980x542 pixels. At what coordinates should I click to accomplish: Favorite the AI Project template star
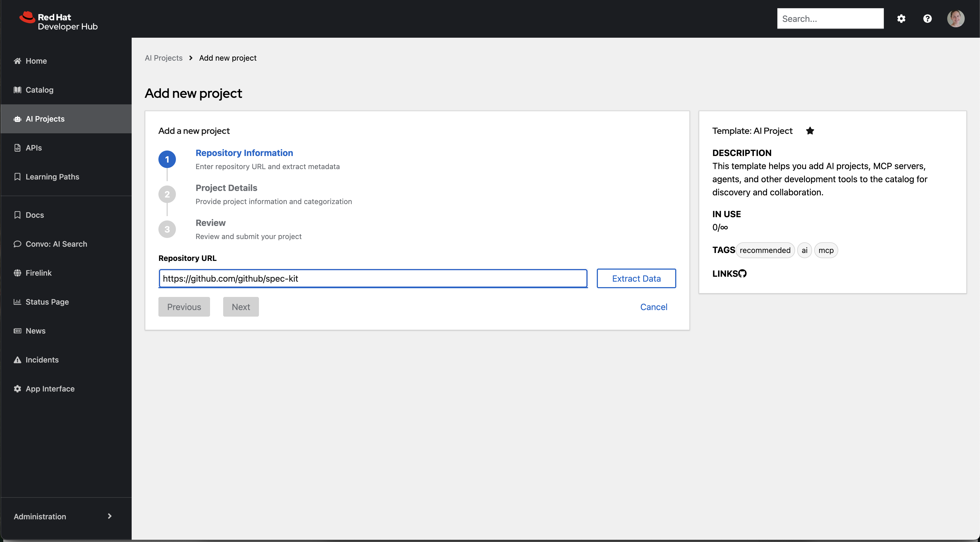[810, 131]
